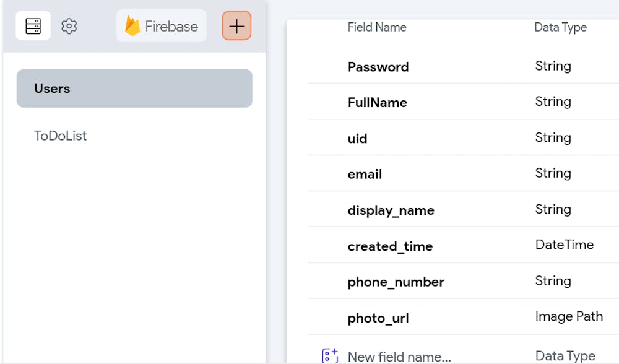
Task: Click the Field Name column header
Action: 377,27
